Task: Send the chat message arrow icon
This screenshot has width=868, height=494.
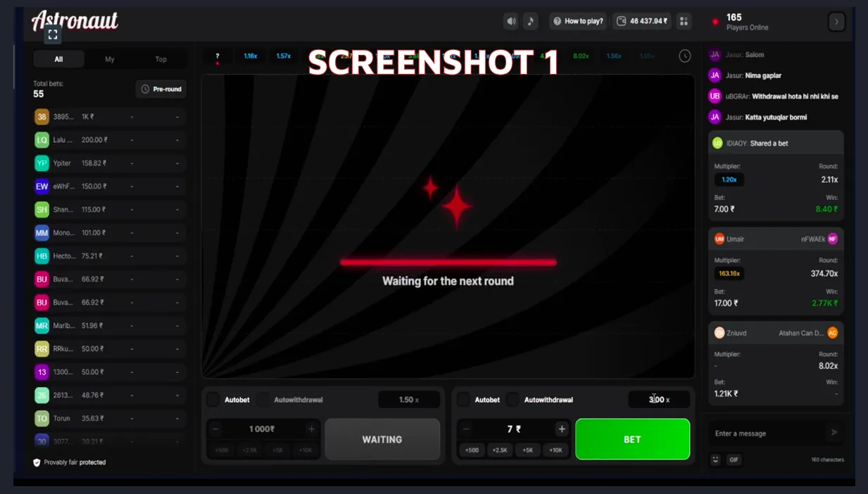Action: pyautogui.click(x=834, y=433)
